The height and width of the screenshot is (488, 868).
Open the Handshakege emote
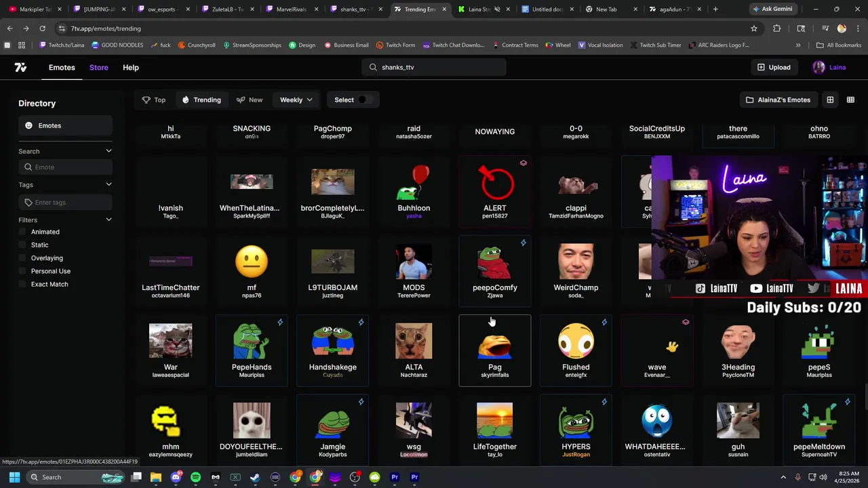[x=332, y=350]
